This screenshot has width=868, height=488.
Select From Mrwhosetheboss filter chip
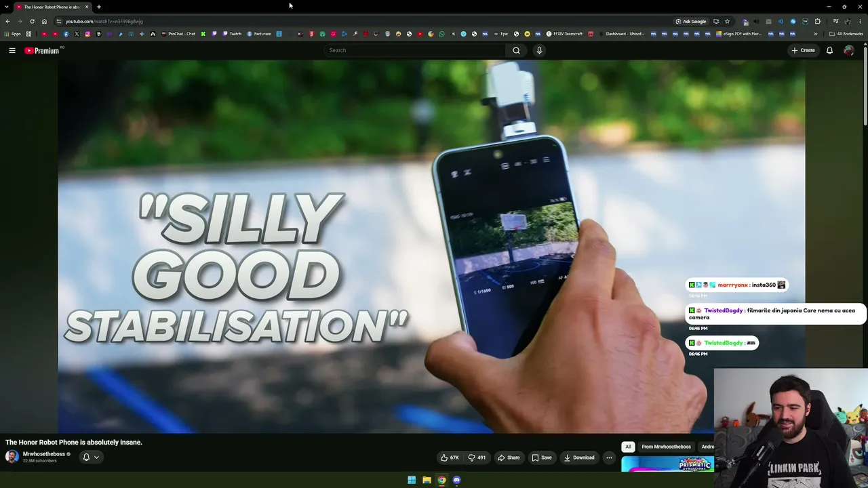tap(666, 447)
